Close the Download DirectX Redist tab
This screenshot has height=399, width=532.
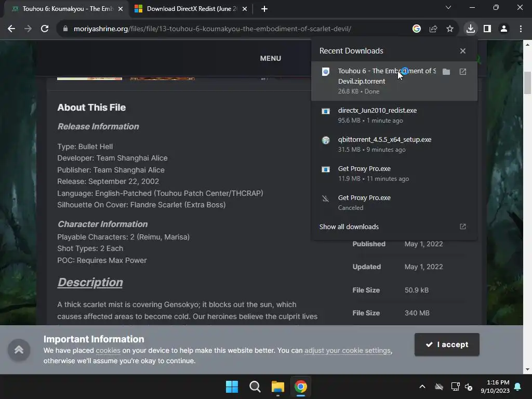(245, 9)
